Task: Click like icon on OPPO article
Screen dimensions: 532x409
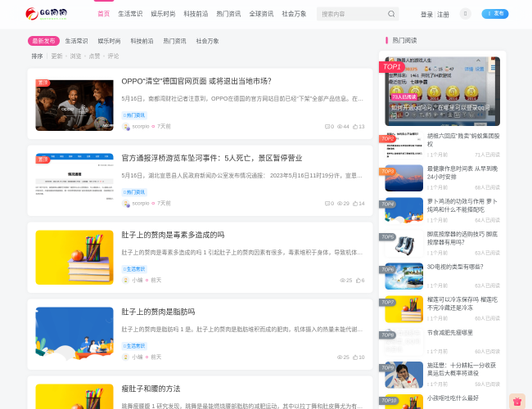Action: click(355, 127)
